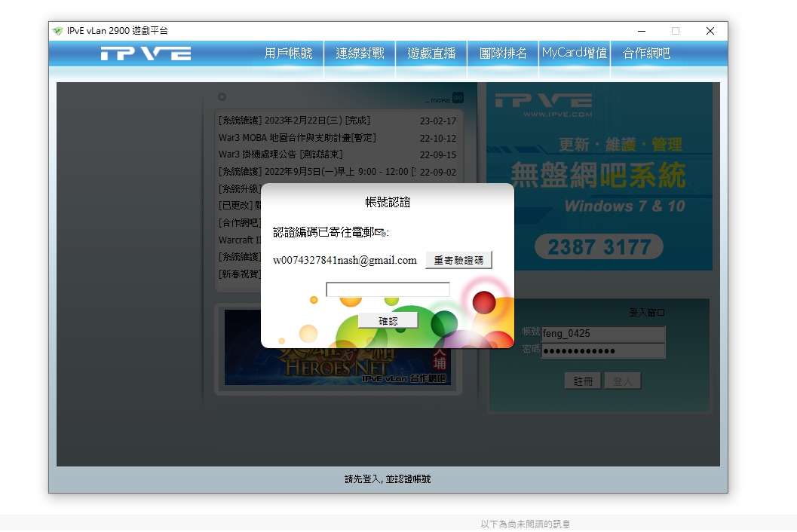The image size is (797, 532).
Task: Click the 帳號 field containing feng_0425
Action: tap(603, 334)
